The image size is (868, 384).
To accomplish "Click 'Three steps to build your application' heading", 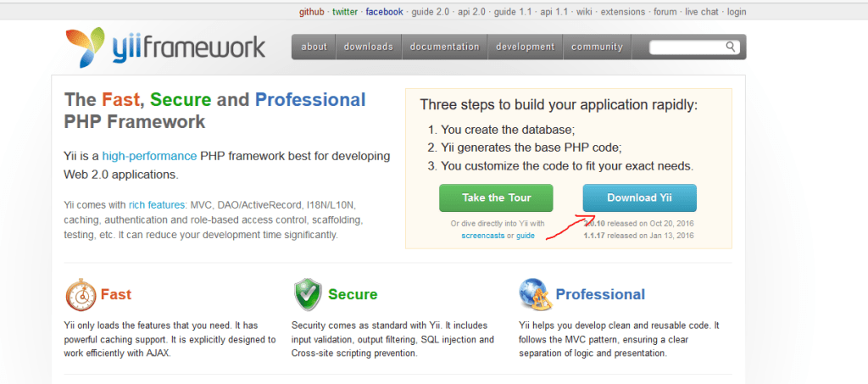I will (x=559, y=105).
